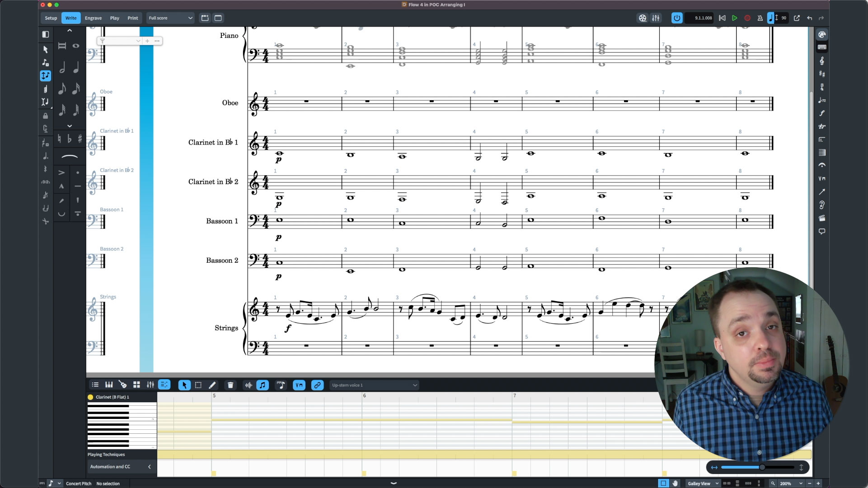This screenshot has width=868, height=488.
Task: Toggle Concert Pitch in the status bar
Action: pos(79,483)
